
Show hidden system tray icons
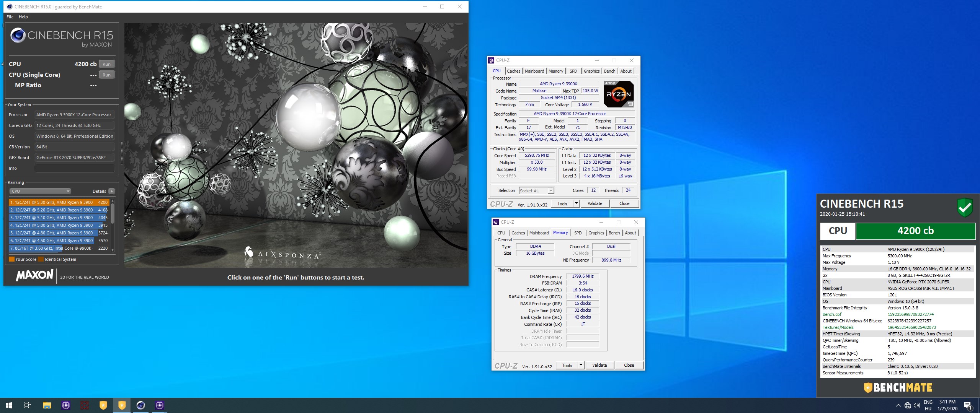[x=898, y=405]
